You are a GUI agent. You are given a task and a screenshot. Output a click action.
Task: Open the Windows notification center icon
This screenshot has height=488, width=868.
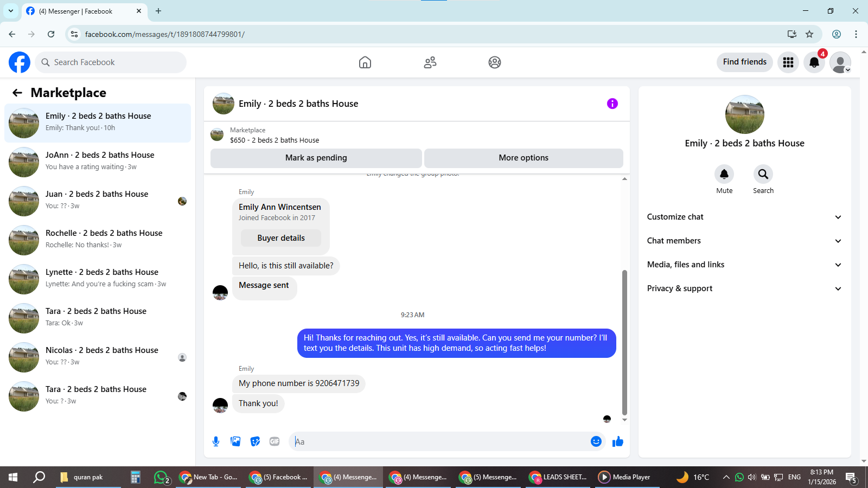click(x=852, y=477)
